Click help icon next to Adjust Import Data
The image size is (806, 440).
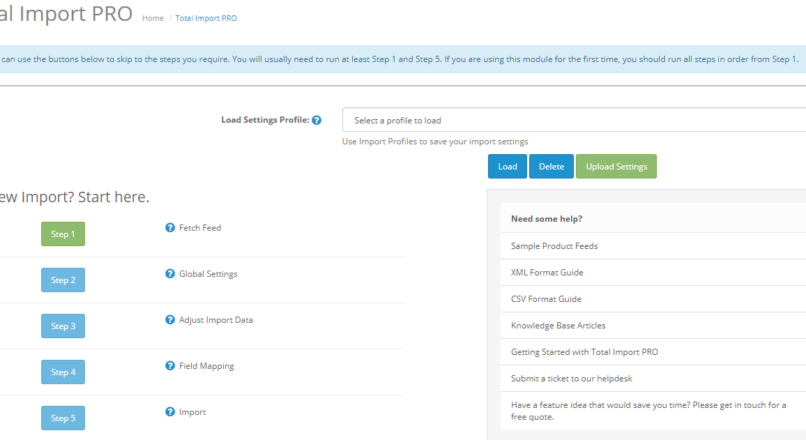(x=170, y=319)
